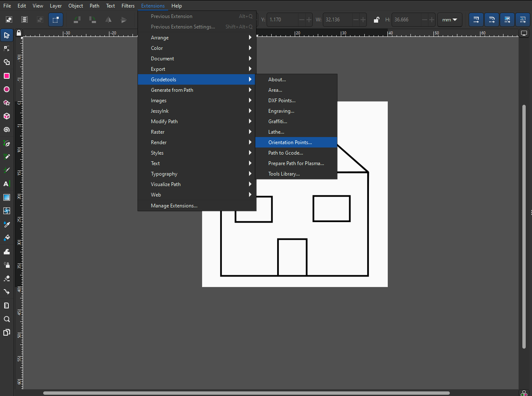Screen dimensions: 532x396
Task: Select the Mesh gradient tool
Action: click(x=7, y=211)
